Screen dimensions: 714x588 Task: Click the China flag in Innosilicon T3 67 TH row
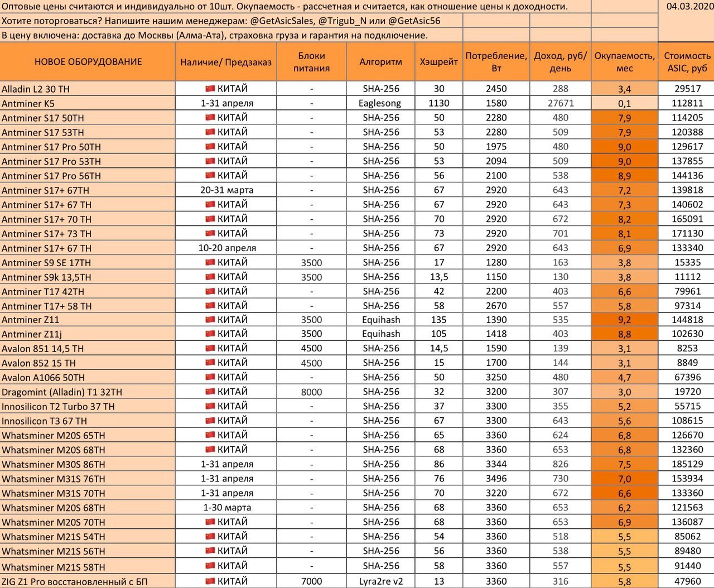(210, 421)
